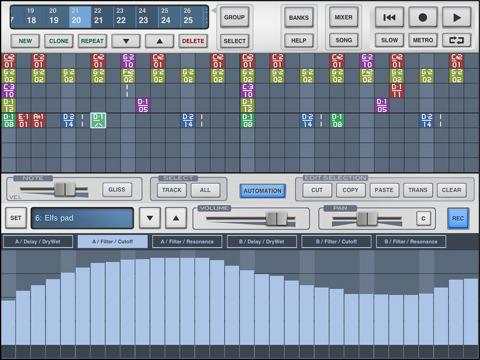Toggle the blue AUTOMATION button
480x360 pixels.
(262, 191)
